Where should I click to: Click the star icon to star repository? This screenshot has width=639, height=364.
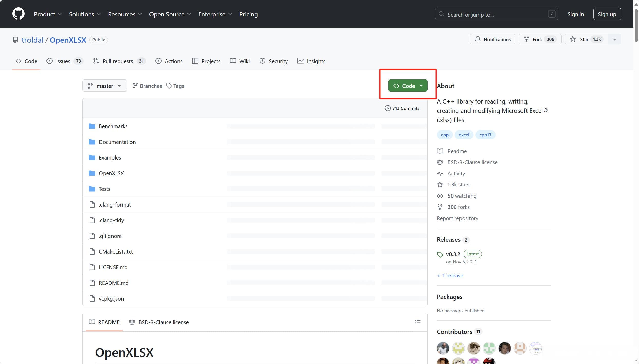point(573,39)
